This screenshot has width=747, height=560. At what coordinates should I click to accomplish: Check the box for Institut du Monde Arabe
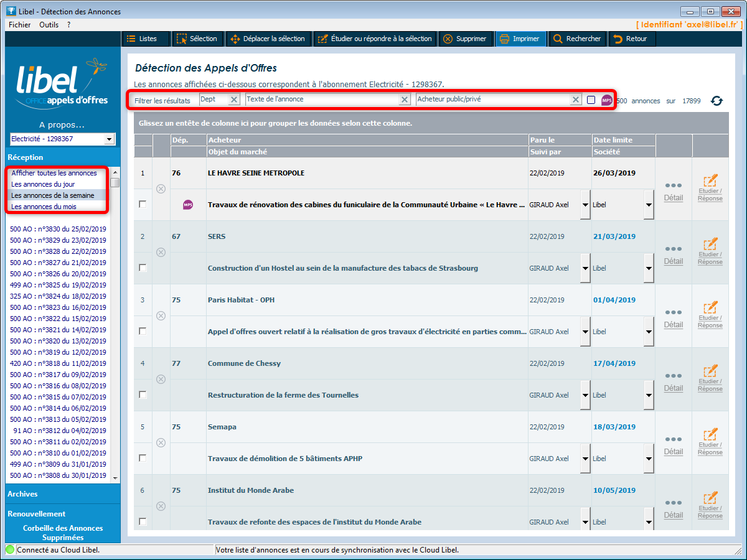coord(143,521)
